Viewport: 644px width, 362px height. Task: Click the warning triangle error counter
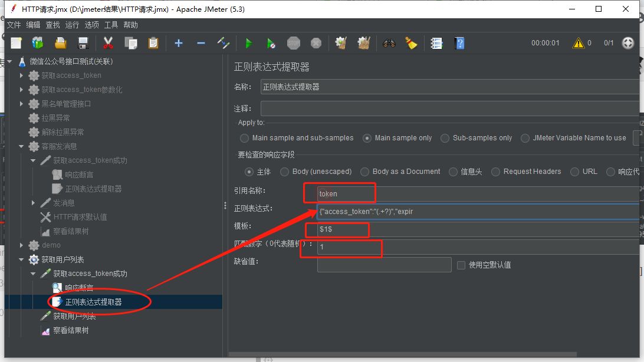pos(579,42)
